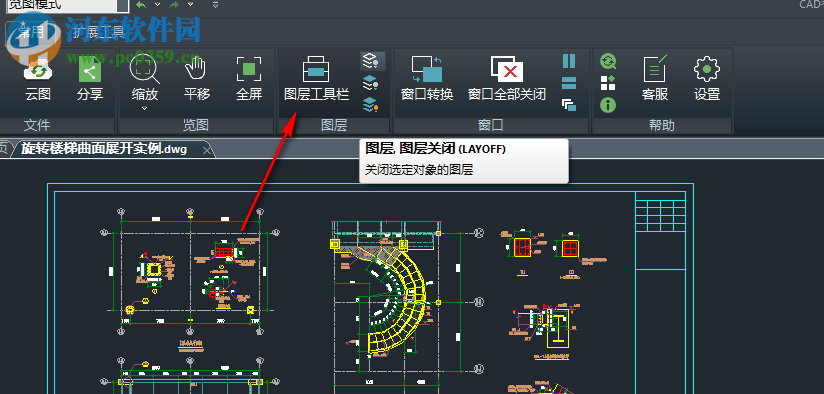Click the 图层 panel group label
This screenshot has width=824, height=394.
pyautogui.click(x=334, y=125)
